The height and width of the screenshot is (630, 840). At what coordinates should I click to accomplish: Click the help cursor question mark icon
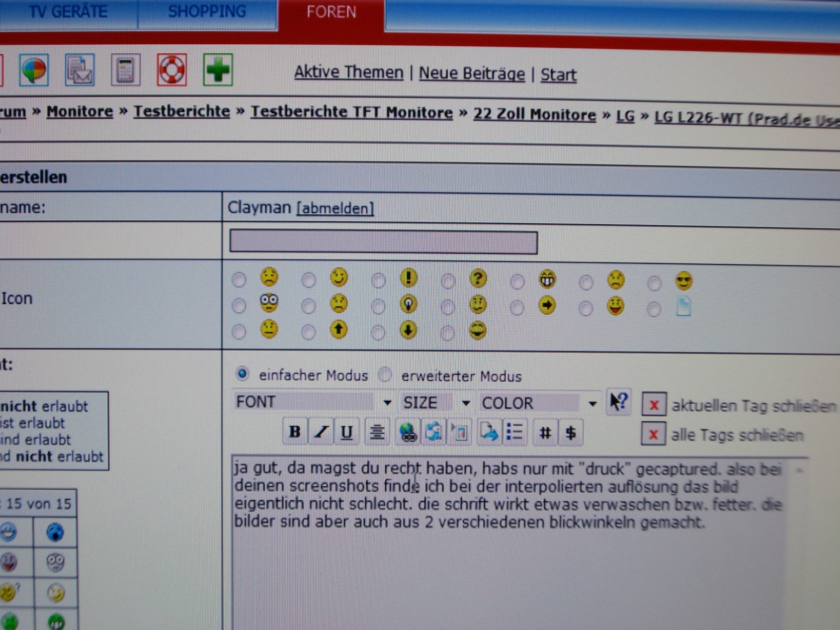click(x=618, y=402)
